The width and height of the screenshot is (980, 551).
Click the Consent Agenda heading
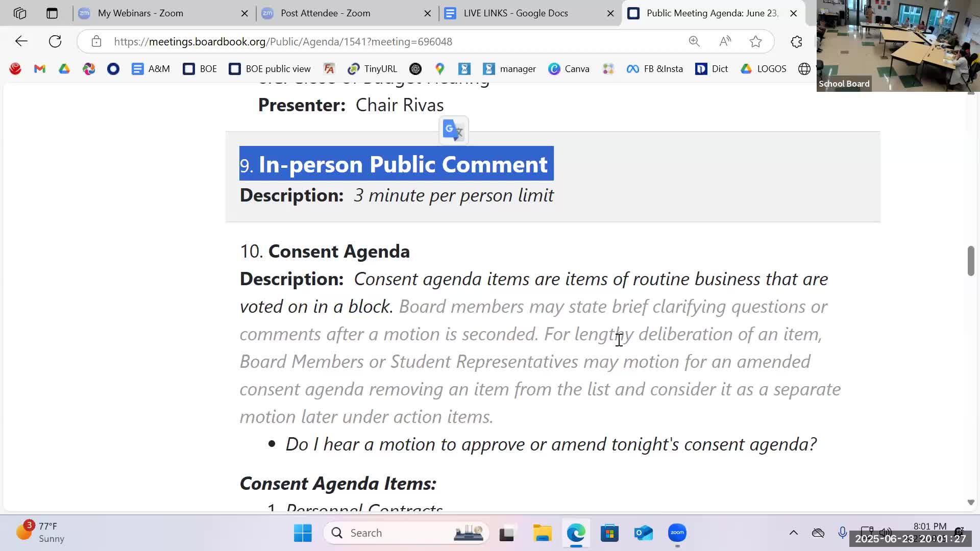339,252
